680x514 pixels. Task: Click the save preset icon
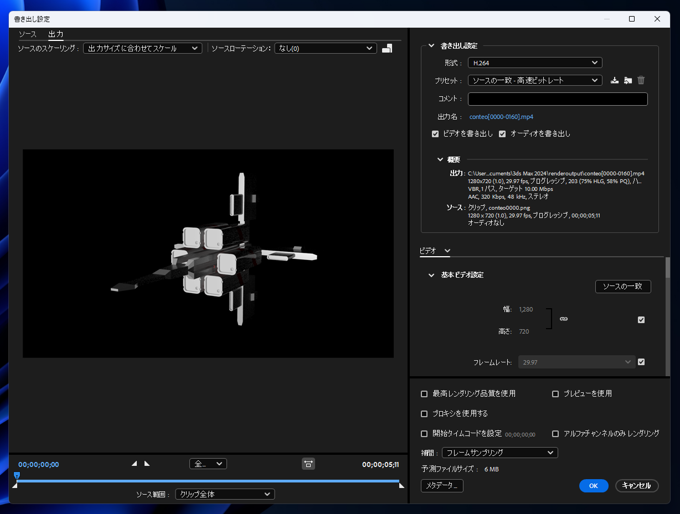pos(614,80)
